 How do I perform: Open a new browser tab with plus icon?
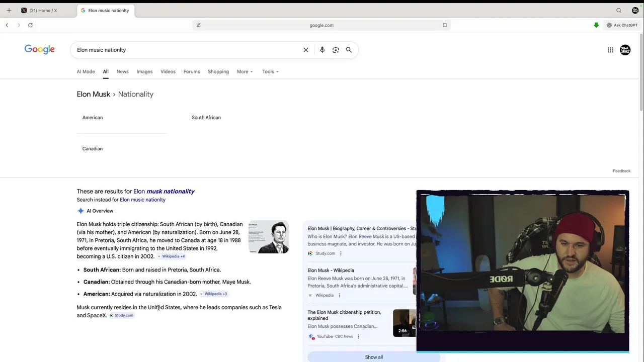9,11
